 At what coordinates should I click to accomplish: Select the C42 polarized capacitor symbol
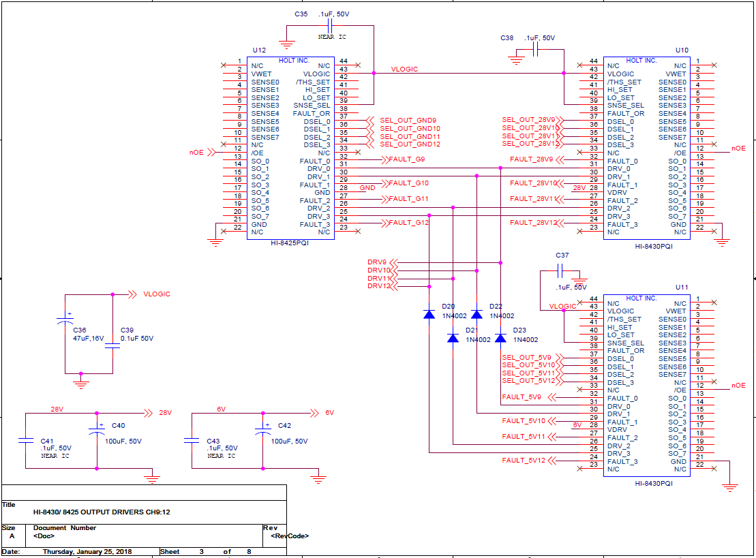pyautogui.click(x=262, y=430)
